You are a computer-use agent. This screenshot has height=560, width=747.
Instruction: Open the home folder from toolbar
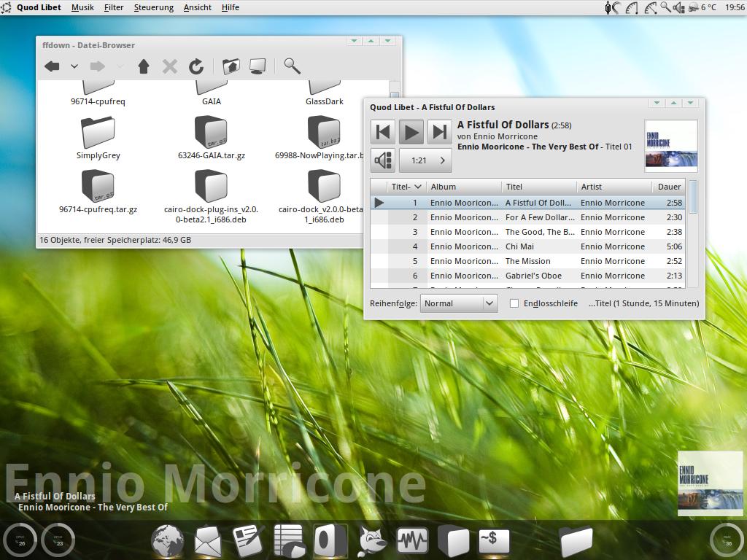point(231,66)
